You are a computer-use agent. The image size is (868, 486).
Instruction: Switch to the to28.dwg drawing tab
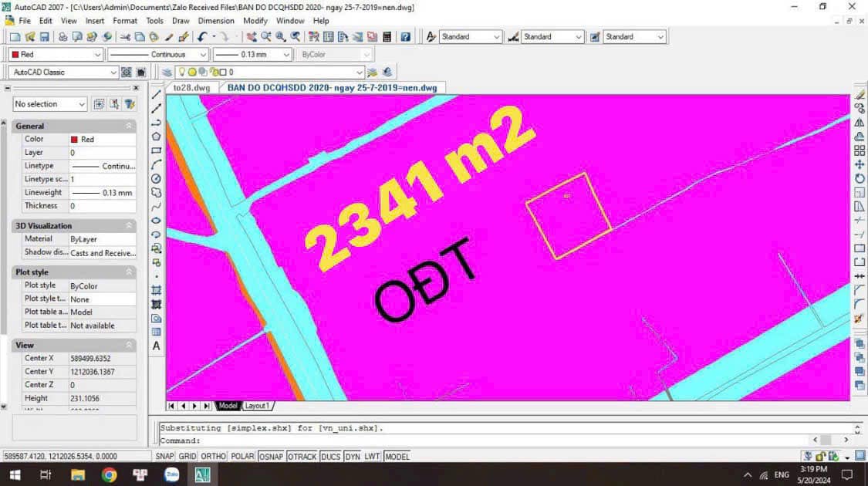point(191,88)
